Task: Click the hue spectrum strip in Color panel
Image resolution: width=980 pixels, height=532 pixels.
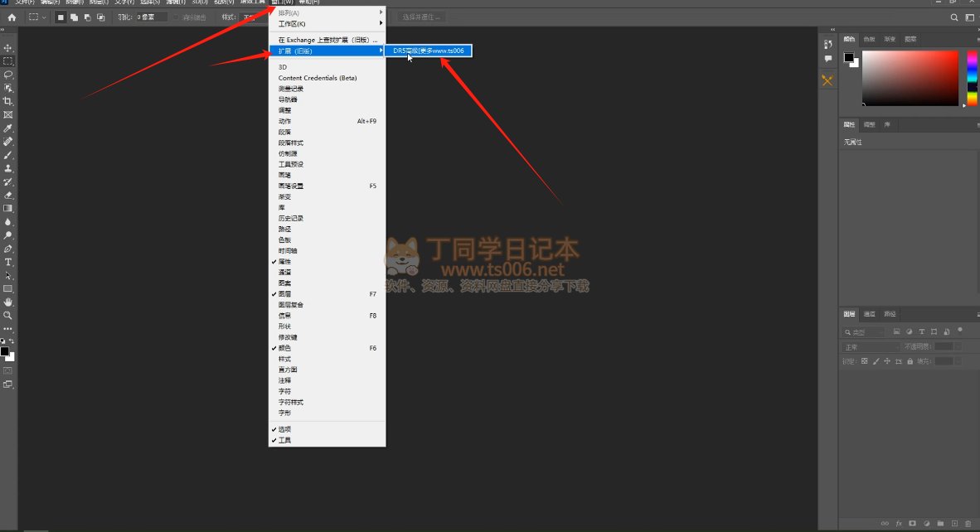Action: point(973,78)
